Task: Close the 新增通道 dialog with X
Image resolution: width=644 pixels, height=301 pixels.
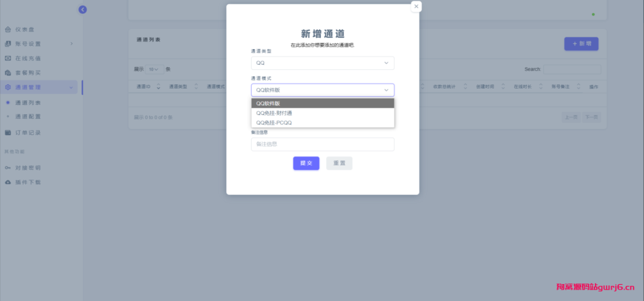Action: [416, 6]
